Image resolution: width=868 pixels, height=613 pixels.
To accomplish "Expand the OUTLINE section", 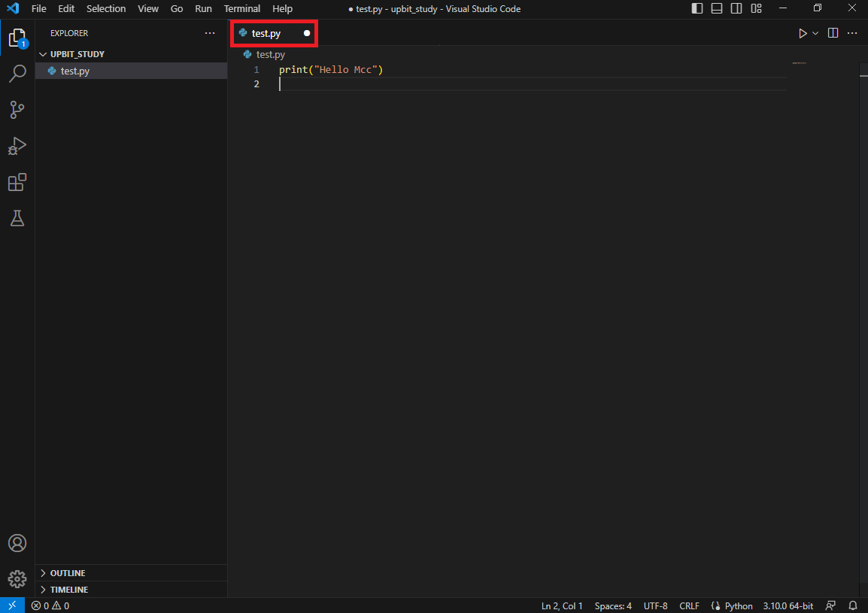I will (x=131, y=573).
